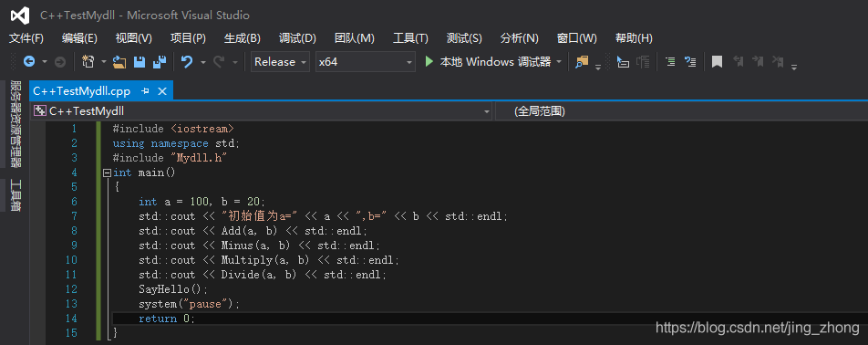Click the system("pause"); statement
The height and width of the screenshot is (345, 868).
[x=190, y=304]
